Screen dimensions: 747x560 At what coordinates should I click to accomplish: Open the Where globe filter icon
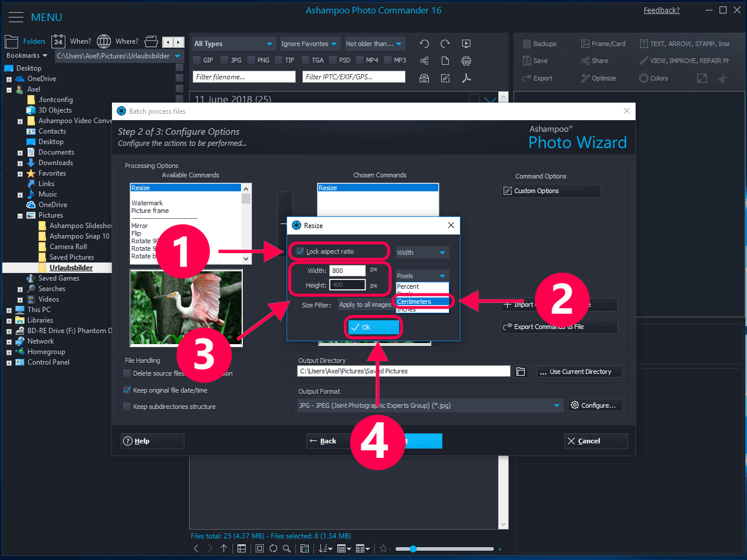point(104,41)
